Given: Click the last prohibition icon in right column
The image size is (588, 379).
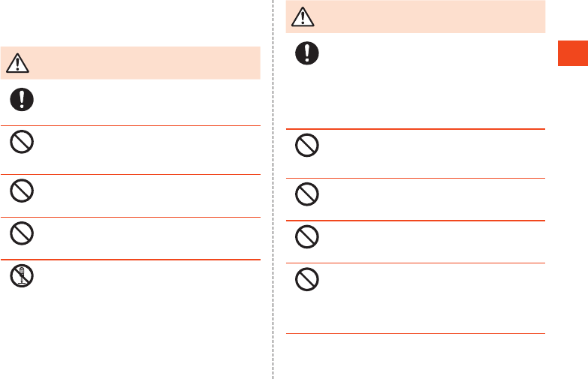Looking at the screenshot, I should pyautogui.click(x=308, y=281).
